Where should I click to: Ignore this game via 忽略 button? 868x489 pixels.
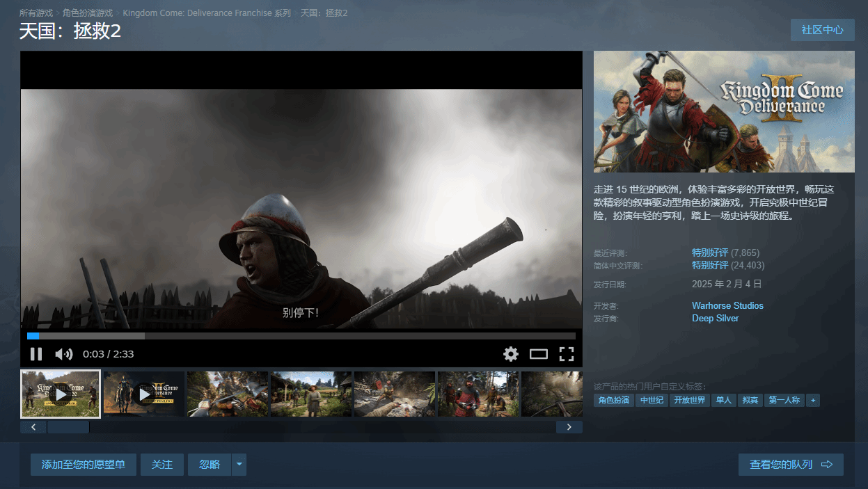coord(209,465)
